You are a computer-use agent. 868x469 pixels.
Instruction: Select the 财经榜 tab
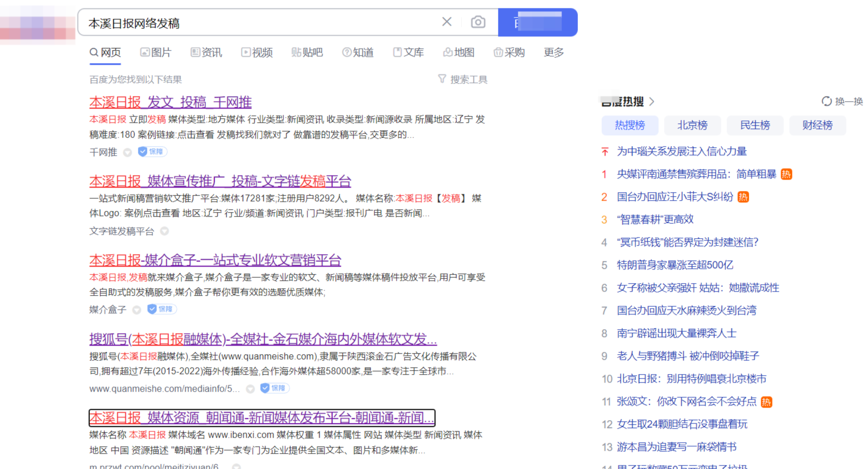coord(817,125)
